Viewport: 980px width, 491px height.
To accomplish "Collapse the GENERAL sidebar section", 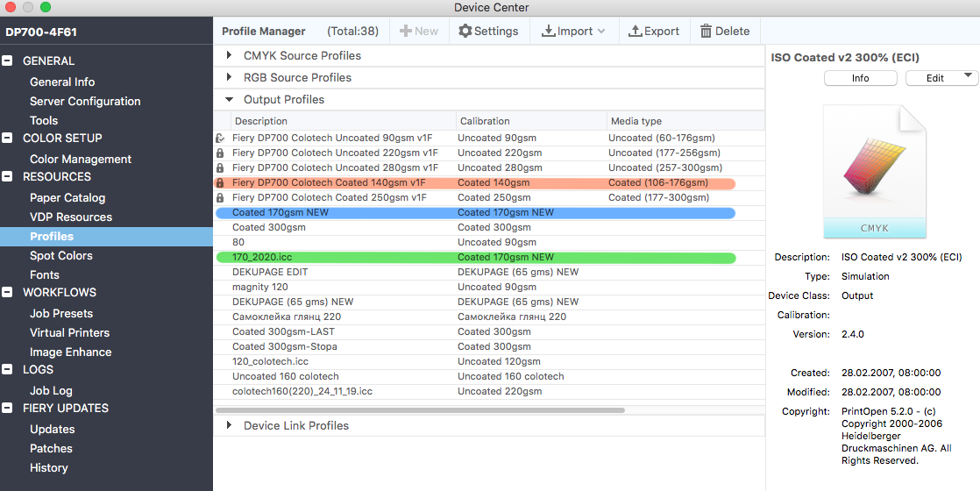I will [x=8, y=60].
